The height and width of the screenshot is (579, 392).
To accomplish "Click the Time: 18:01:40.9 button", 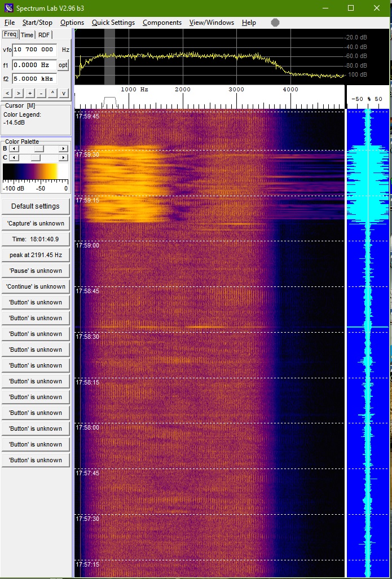I will [x=36, y=239].
